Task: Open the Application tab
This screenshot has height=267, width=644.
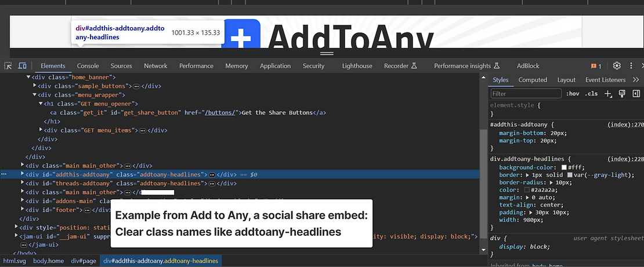Action: pyautogui.click(x=275, y=65)
